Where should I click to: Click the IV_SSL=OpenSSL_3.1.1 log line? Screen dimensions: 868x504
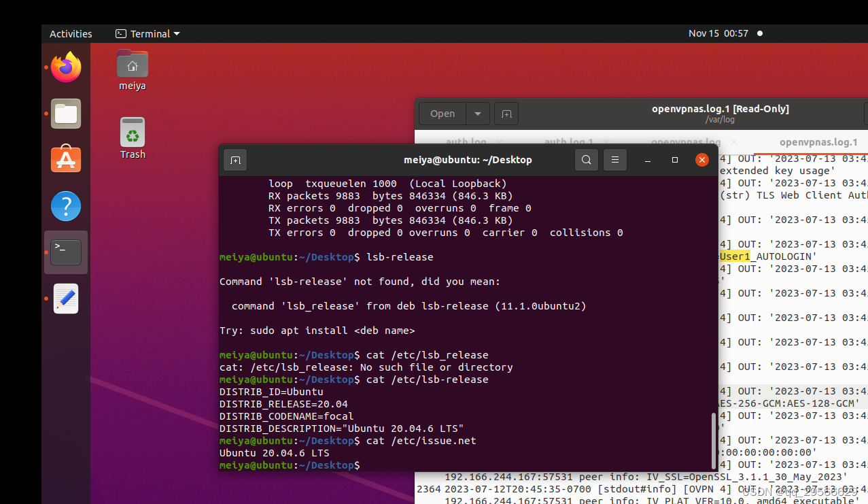(646, 477)
